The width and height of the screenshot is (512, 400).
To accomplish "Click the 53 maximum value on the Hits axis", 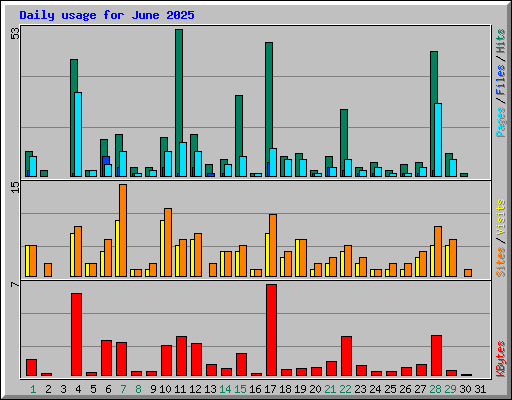I will tap(15, 33).
